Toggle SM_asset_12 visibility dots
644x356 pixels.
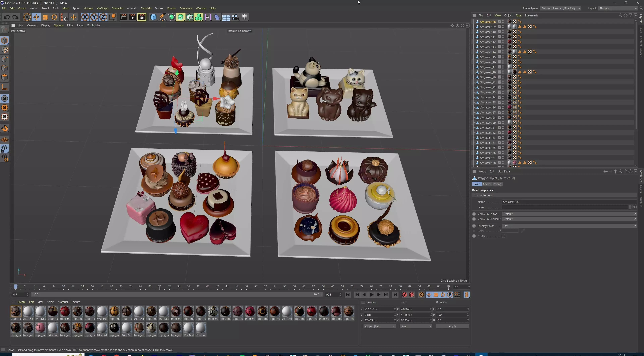click(x=503, y=42)
